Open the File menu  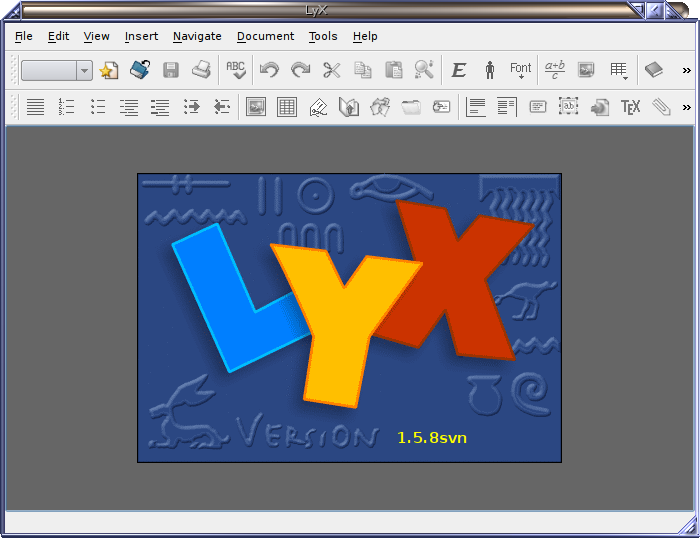(x=24, y=36)
